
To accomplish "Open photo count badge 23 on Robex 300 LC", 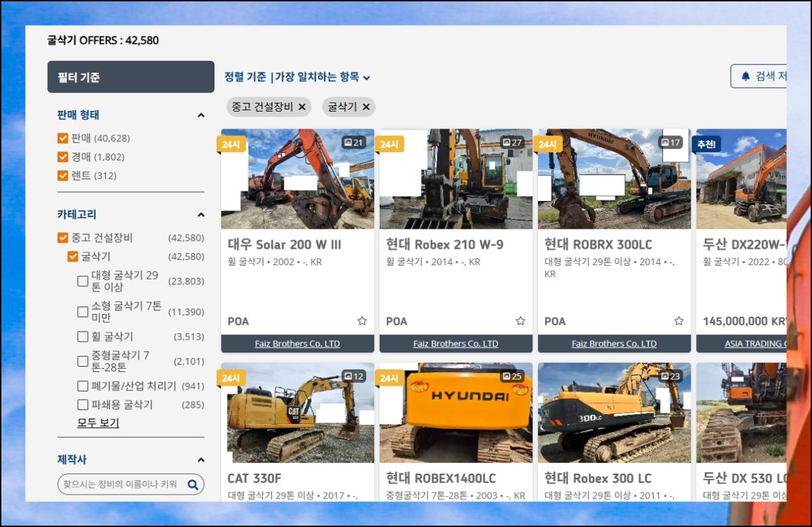I will pos(671,376).
